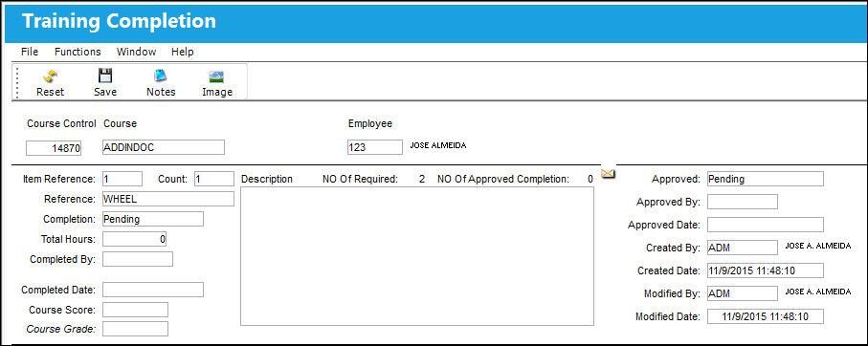Click the Employee field 123

(x=375, y=147)
